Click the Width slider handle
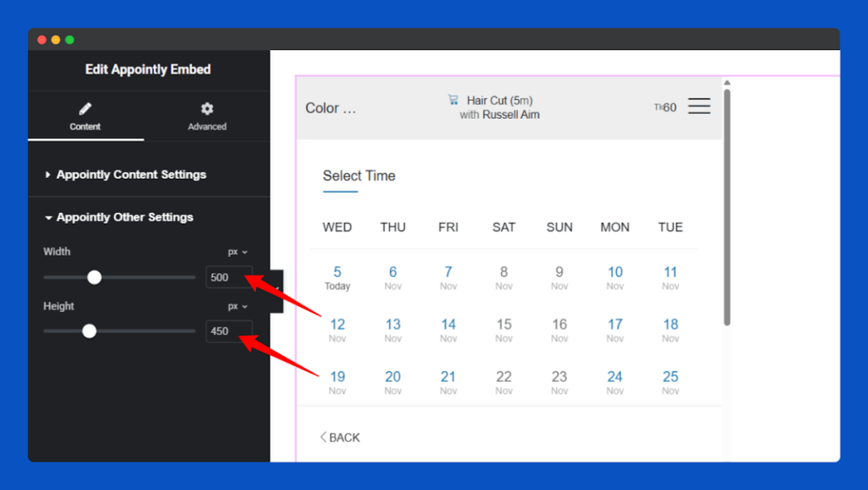This screenshot has width=868, height=490. pos(94,276)
